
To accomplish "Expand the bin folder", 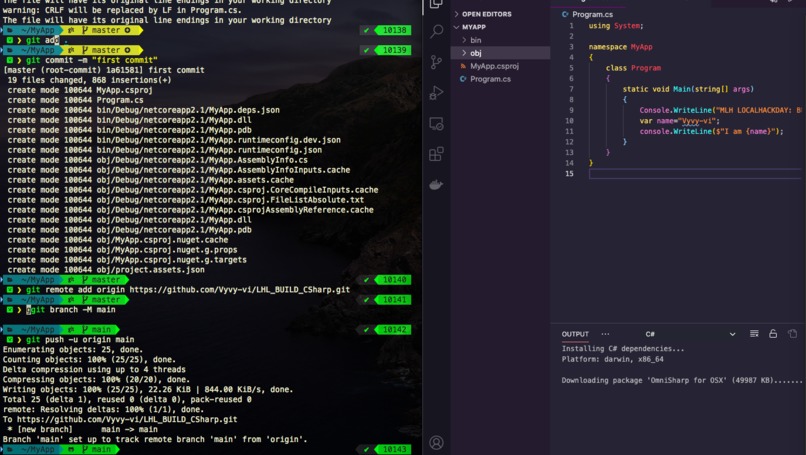I will click(500, 40).
